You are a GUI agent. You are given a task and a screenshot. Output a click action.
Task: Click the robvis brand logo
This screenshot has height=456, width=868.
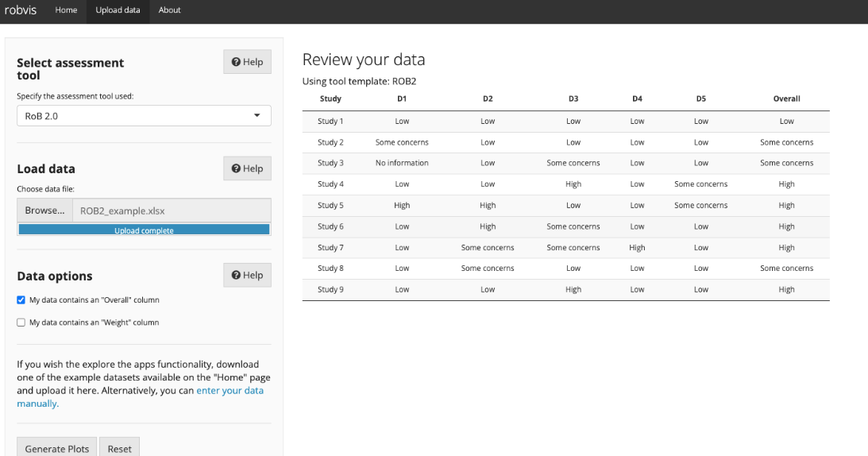pyautogui.click(x=21, y=10)
